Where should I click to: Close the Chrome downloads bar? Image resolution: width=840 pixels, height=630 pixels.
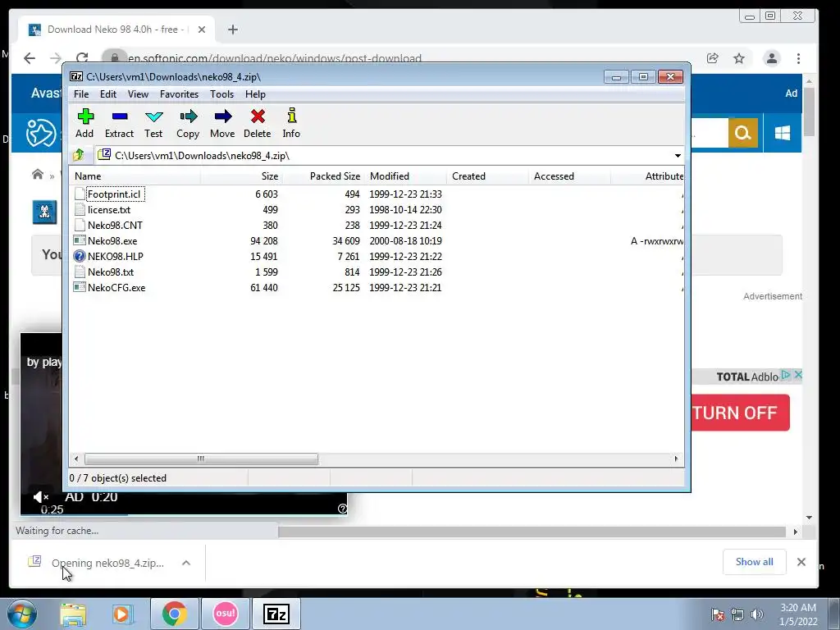click(x=801, y=562)
